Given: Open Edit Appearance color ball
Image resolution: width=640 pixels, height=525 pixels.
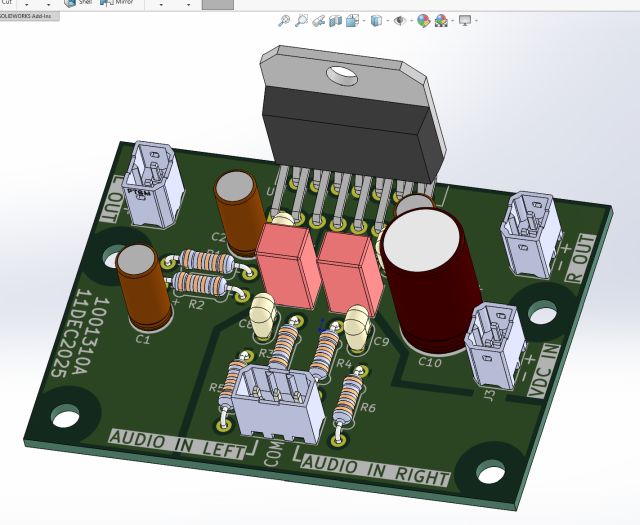Looking at the screenshot, I should [423, 20].
